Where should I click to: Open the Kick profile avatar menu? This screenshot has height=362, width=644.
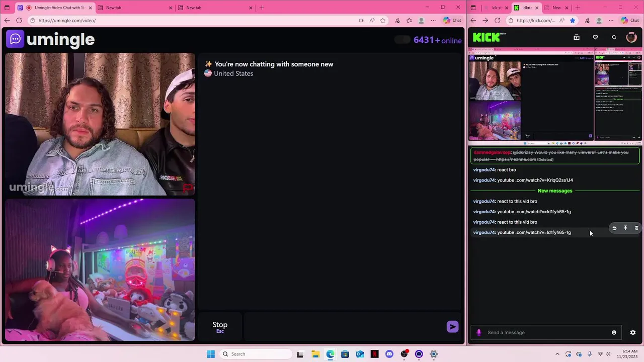pyautogui.click(x=631, y=37)
